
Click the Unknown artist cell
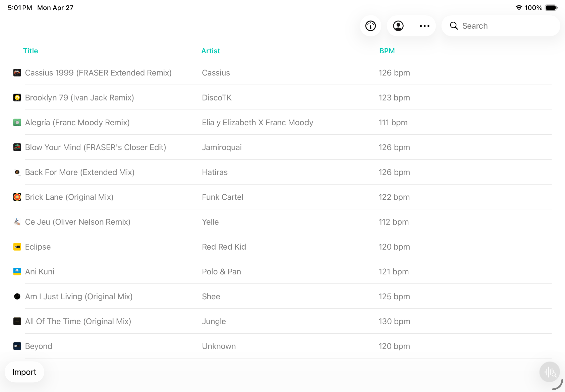tap(219, 346)
